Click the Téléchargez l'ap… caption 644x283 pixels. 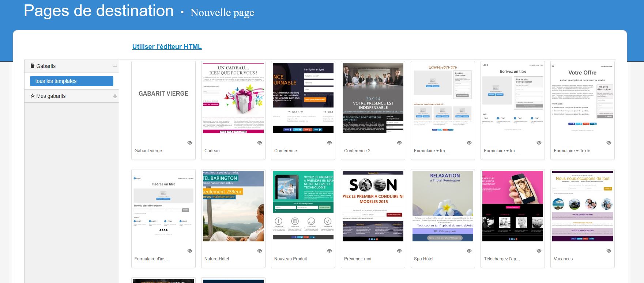click(502, 259)
